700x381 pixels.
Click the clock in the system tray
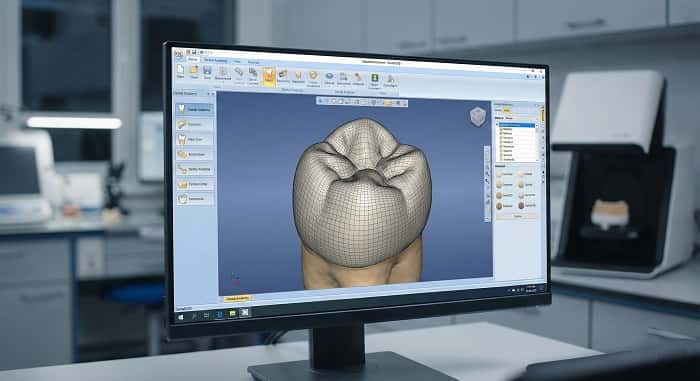point(531,289)
